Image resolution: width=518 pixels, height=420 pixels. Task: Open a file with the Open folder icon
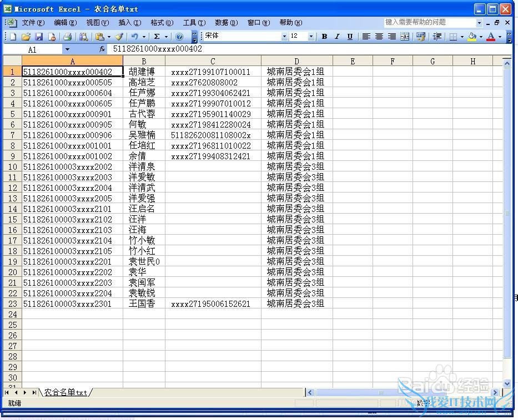[26, 37]
